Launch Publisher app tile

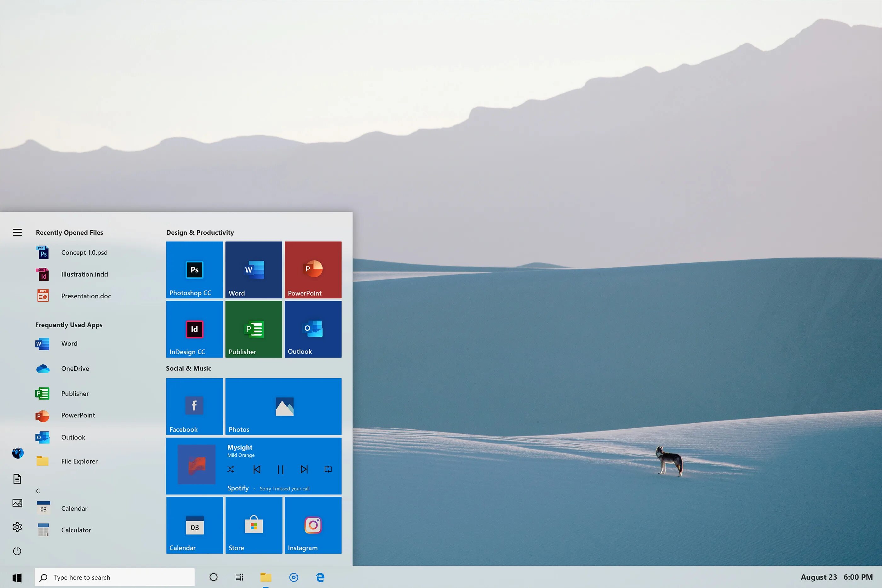tap(253, 329)
